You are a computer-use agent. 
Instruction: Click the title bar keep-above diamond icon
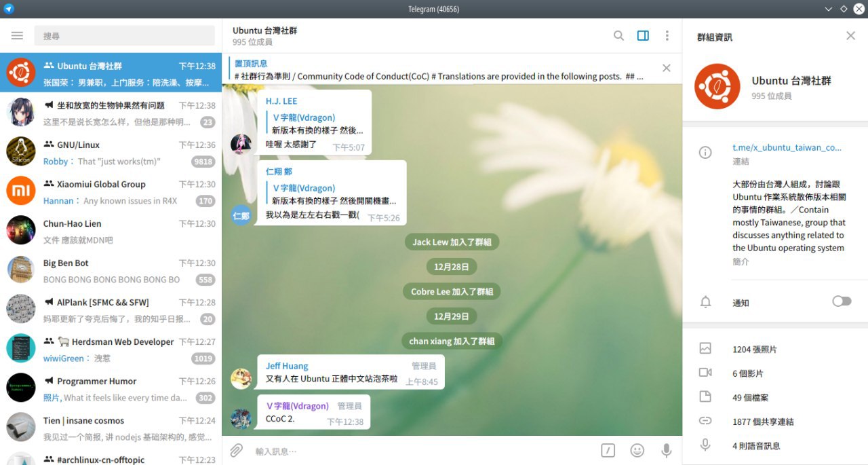point(844,9)
